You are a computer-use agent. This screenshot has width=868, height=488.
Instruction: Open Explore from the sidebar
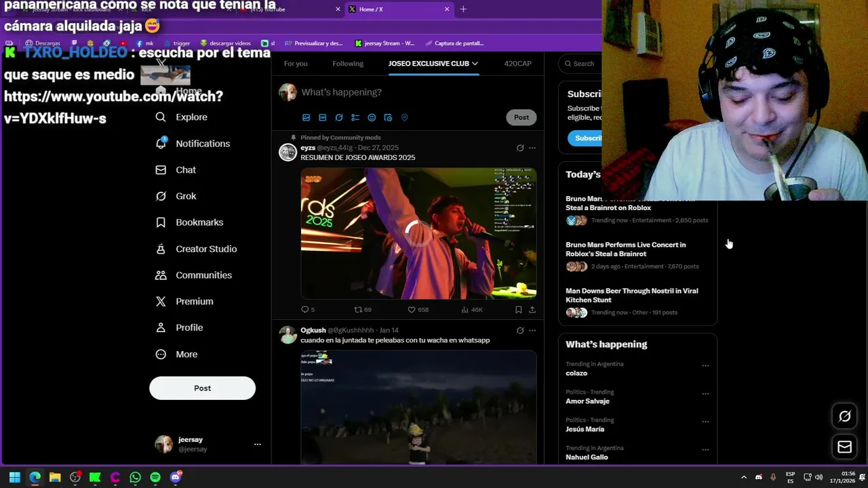point(181,117)
